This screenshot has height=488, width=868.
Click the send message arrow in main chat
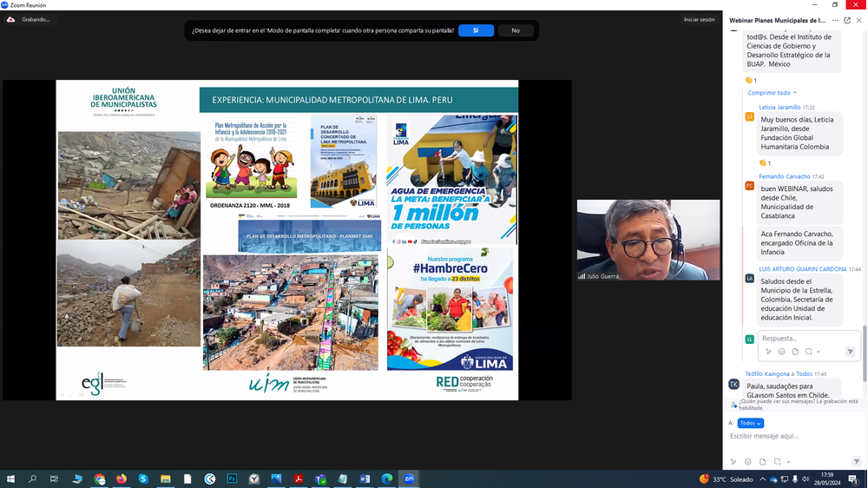pos(856,461)
